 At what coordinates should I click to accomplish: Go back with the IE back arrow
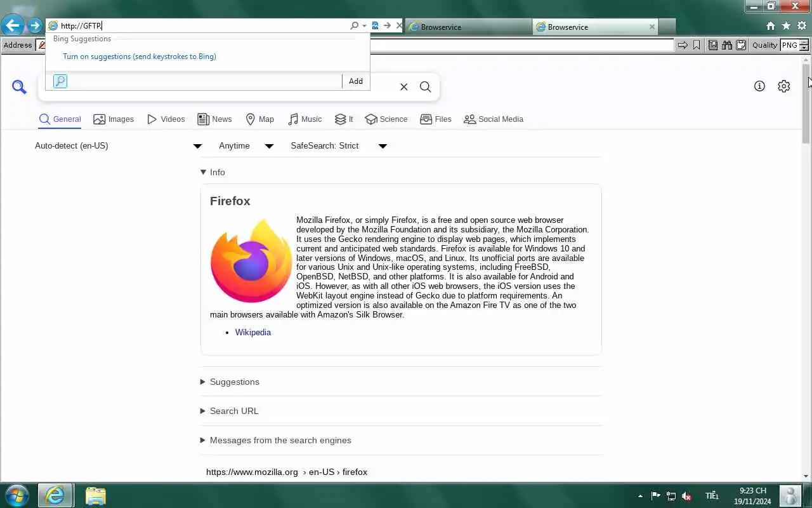point(13,25)
